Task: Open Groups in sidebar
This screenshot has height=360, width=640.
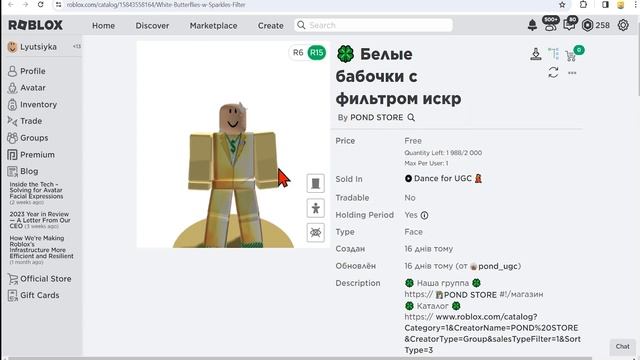Action: point(28,138)
